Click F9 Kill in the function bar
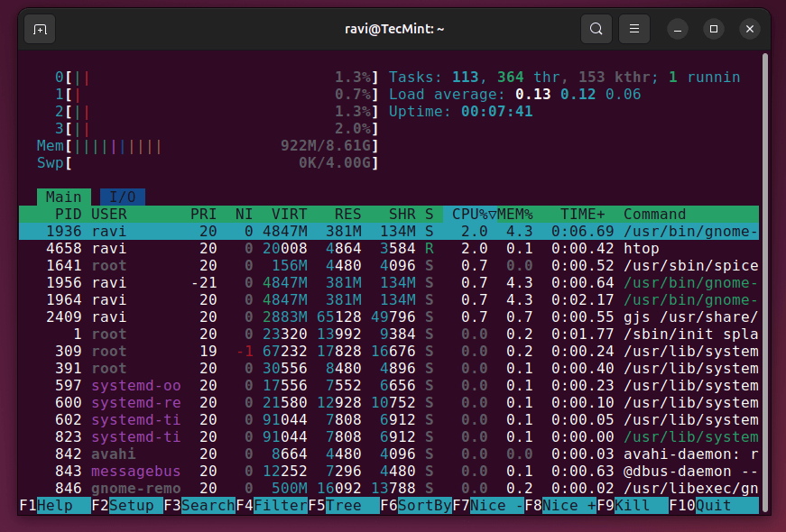786x532 pixels. click(x=632, y=506)
